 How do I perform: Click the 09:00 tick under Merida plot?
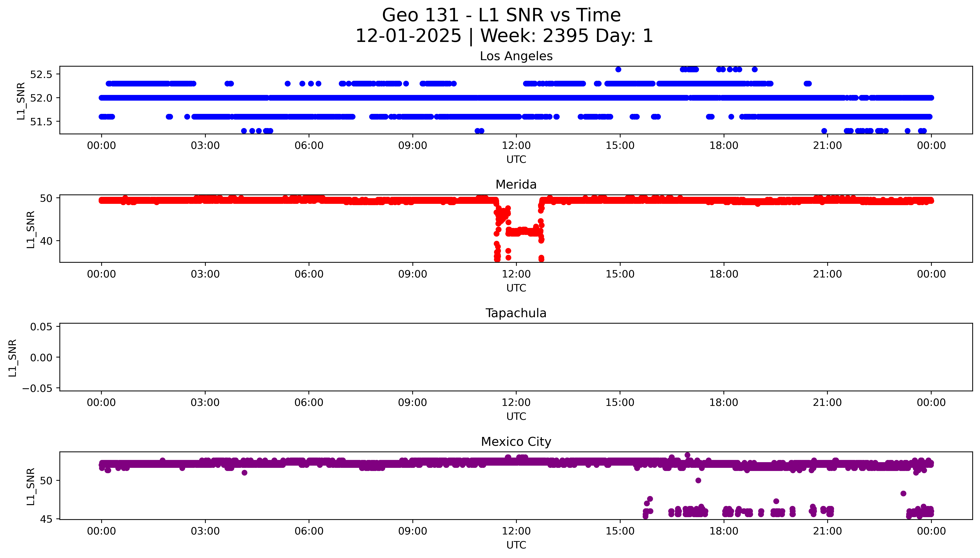[x=412, y=274]
